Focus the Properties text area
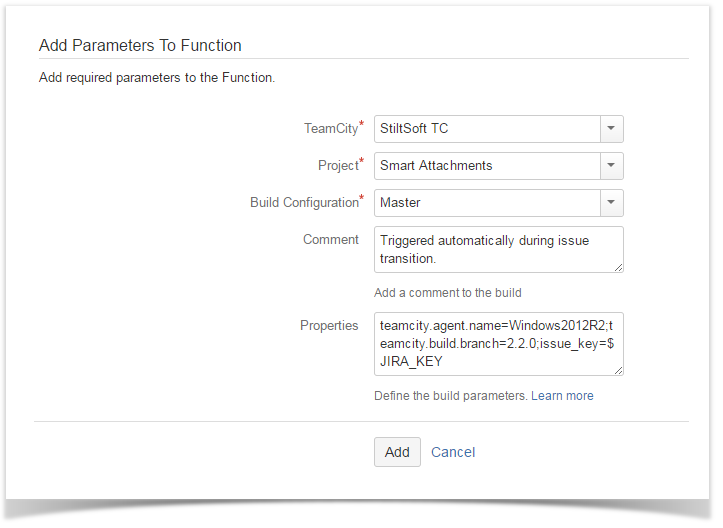This screenshot has width=723, height=528. 498,343
